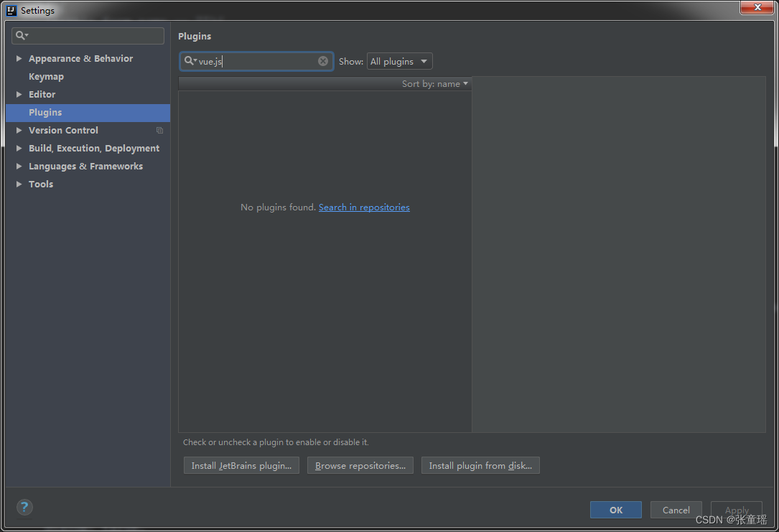The height and width of the screenshot is (532, 779).
Task: Expand the Build, Execution, Deployment section
Action: (x=19, y=149)
